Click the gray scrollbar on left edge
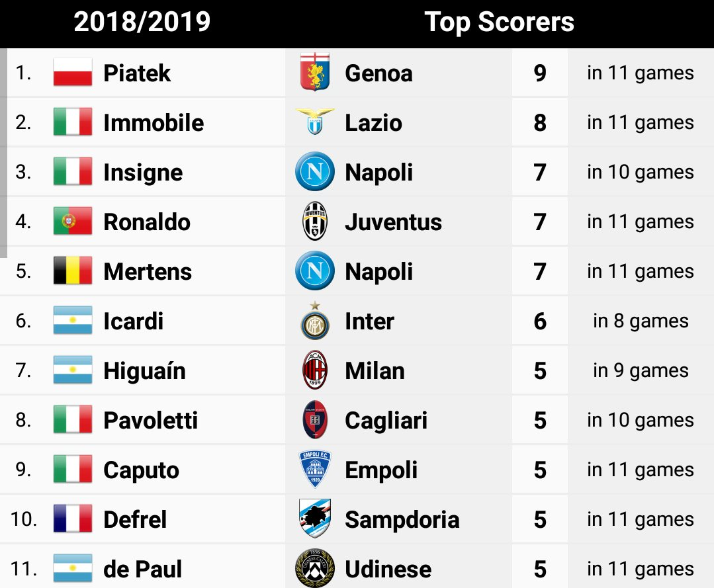Screen dimensions: 714x588 click(x=3, y=153)
